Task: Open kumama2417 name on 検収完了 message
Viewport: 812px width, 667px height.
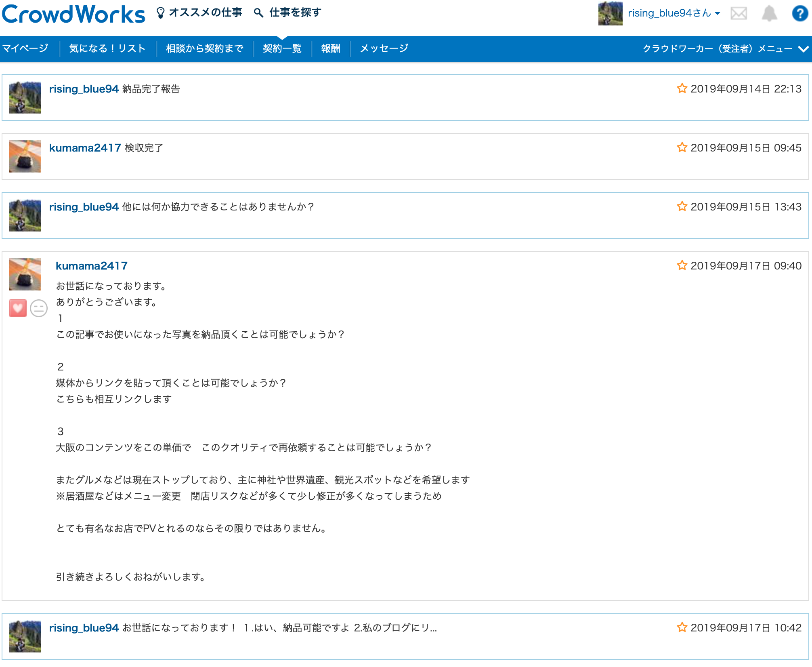Action: click(85, 148)
